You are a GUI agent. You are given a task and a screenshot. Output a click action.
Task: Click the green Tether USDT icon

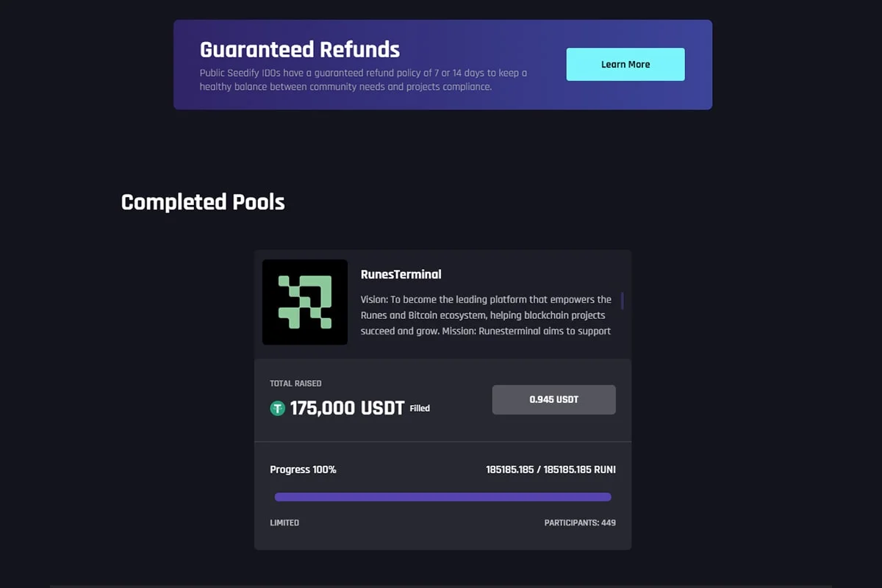click(277, 409)
